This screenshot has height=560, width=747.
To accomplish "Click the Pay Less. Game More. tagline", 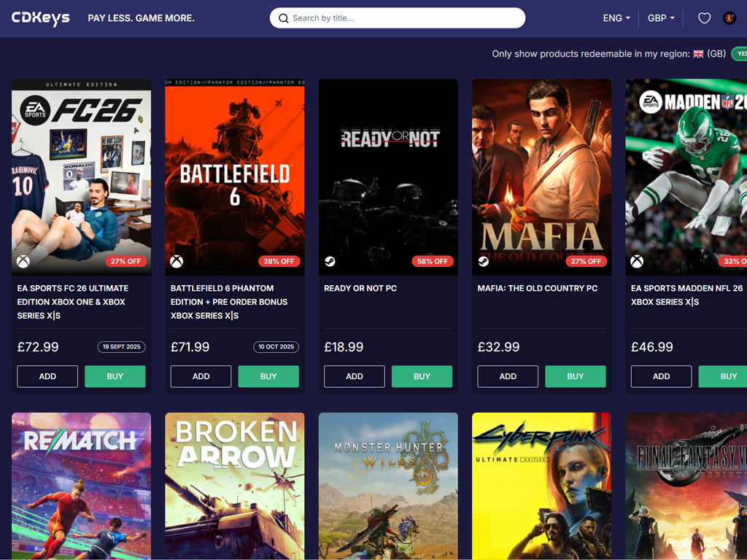I will 142,18.
